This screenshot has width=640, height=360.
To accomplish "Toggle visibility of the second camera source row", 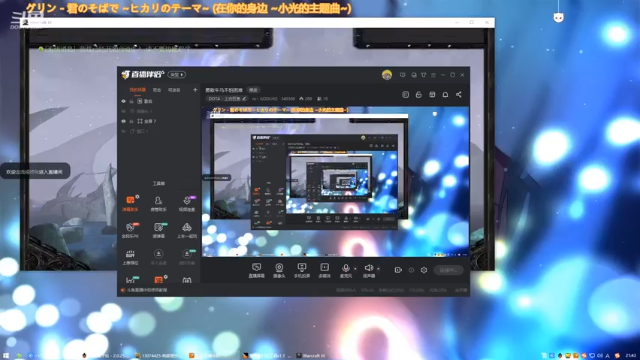I will coord(123,111).
